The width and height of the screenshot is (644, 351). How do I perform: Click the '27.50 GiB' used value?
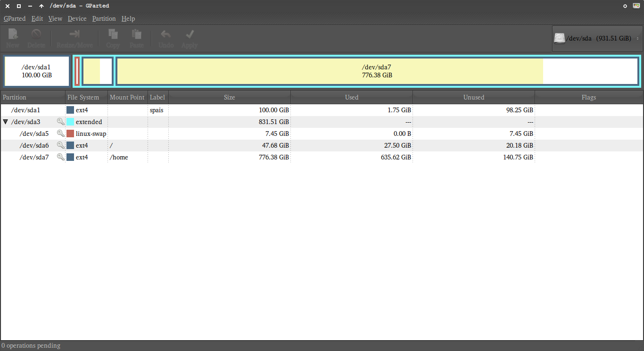tap(397, 145)
